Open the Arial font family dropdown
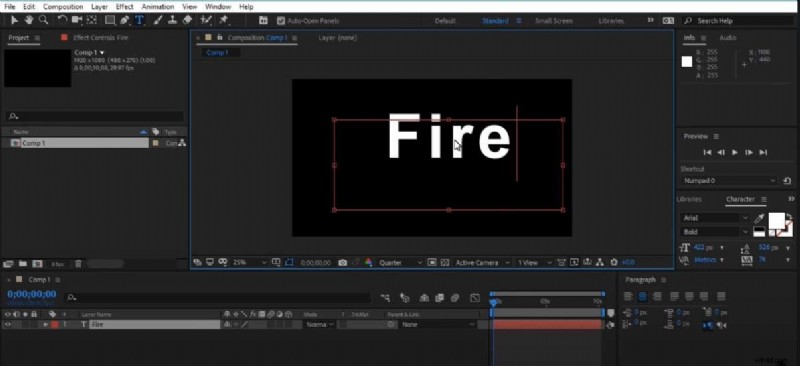800x366 pixels. tap(715, 218)
